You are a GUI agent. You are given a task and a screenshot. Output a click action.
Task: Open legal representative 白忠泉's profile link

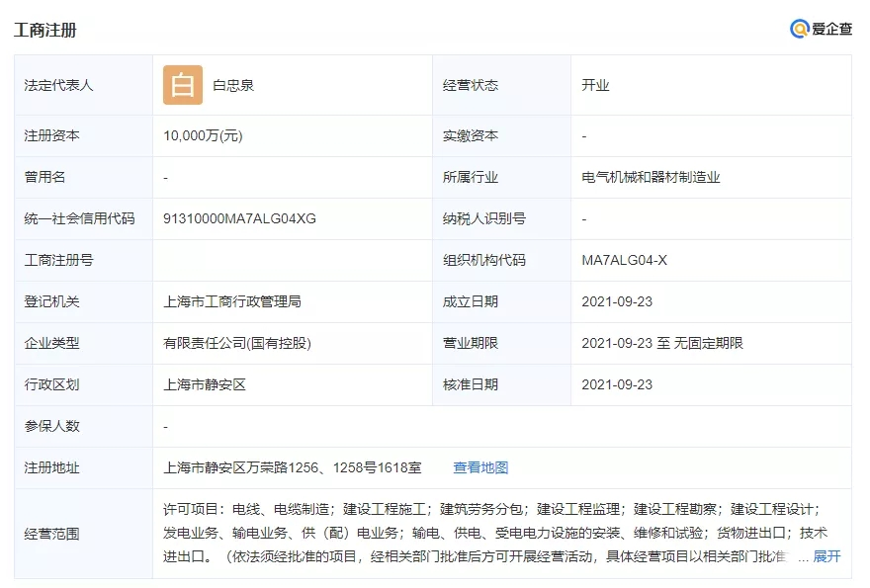coord(233,85)
